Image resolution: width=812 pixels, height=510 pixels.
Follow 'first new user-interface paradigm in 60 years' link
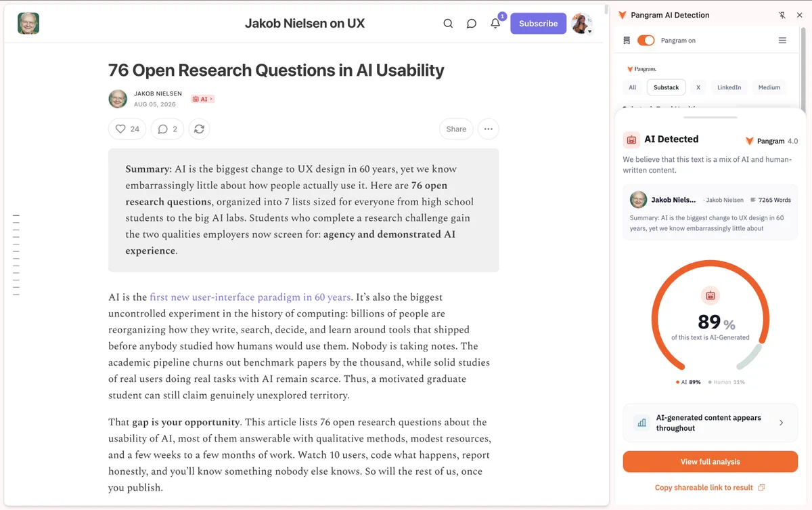250,297
